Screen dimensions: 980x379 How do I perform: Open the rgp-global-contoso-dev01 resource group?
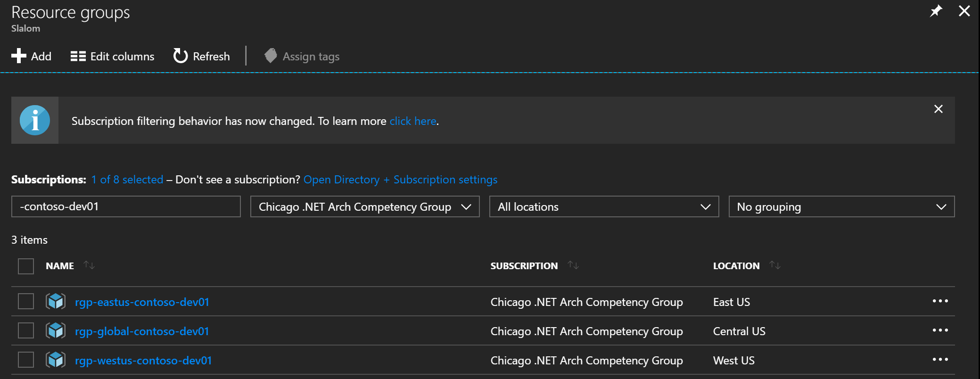tap(142, 331)
